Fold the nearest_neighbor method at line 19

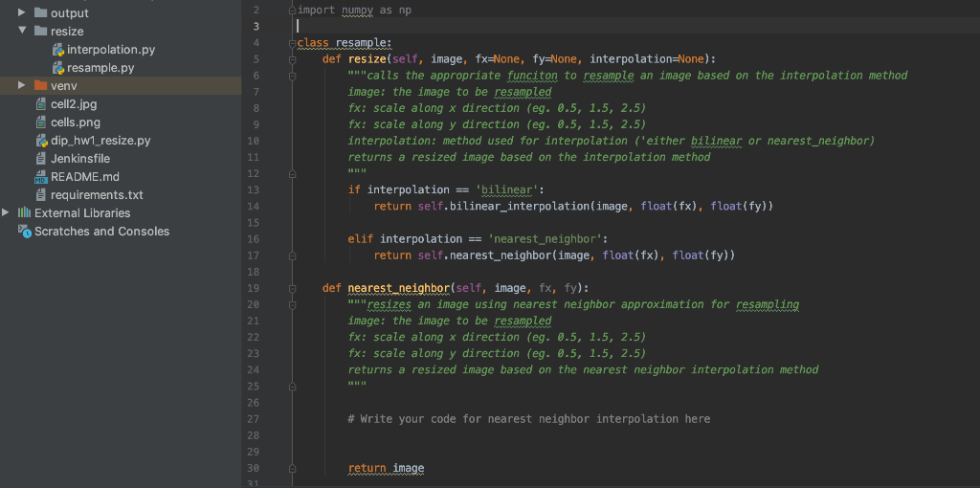pyautogui.click(x=292, y=288)
